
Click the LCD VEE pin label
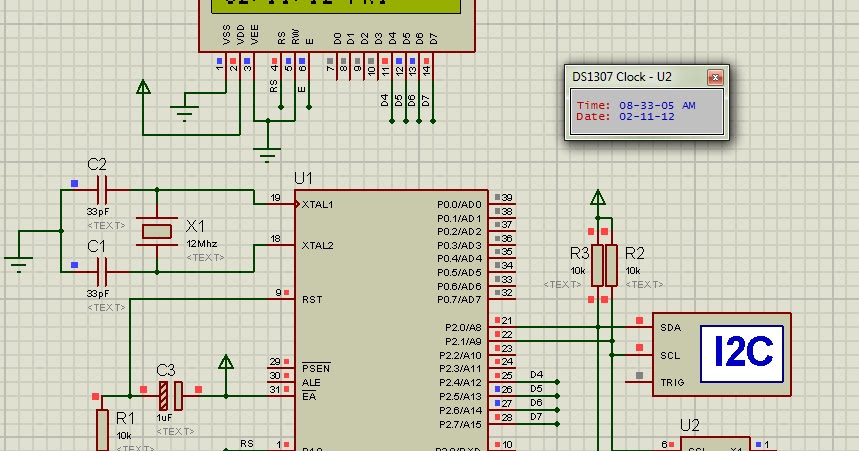tap(254, 34)
